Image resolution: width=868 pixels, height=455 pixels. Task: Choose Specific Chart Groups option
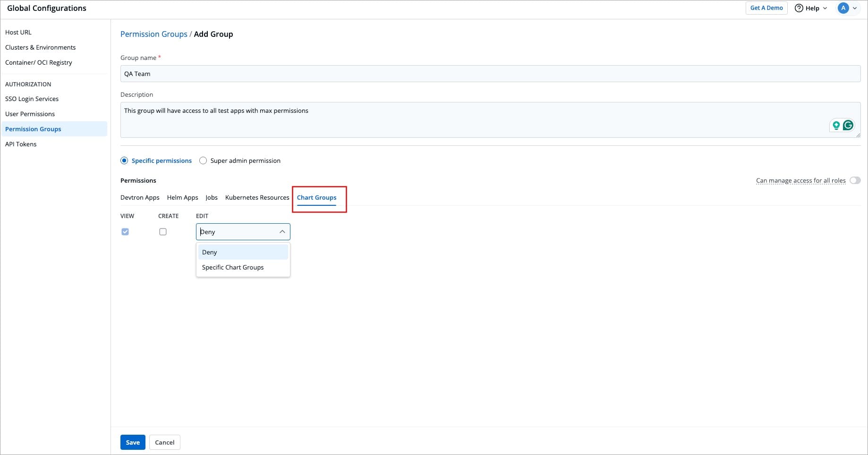point(233,267)
